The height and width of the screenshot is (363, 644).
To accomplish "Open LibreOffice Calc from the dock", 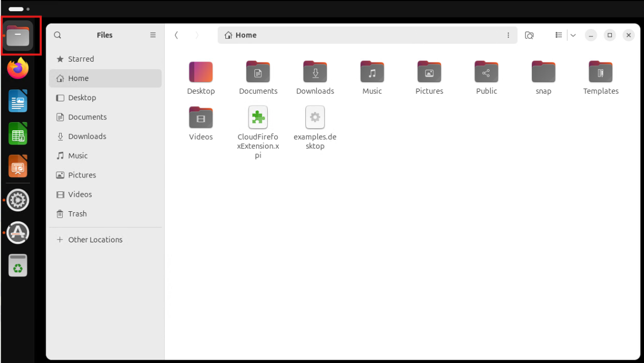I will 18,134.
